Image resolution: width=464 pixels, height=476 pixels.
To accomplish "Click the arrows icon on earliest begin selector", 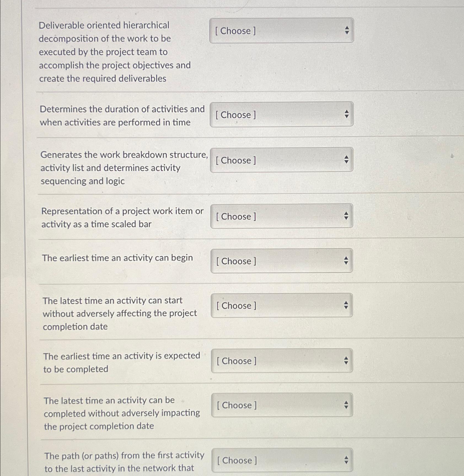I will [346, 260].
